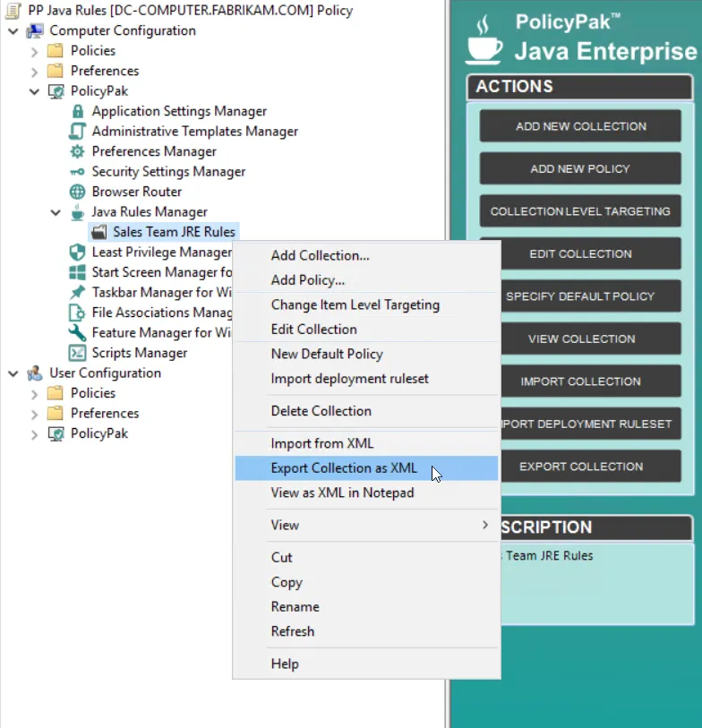Image resolution: width=702 pixels, height=728 pixels.
Task: Click IMPORT COLLECTION action button
Action: 591,381
